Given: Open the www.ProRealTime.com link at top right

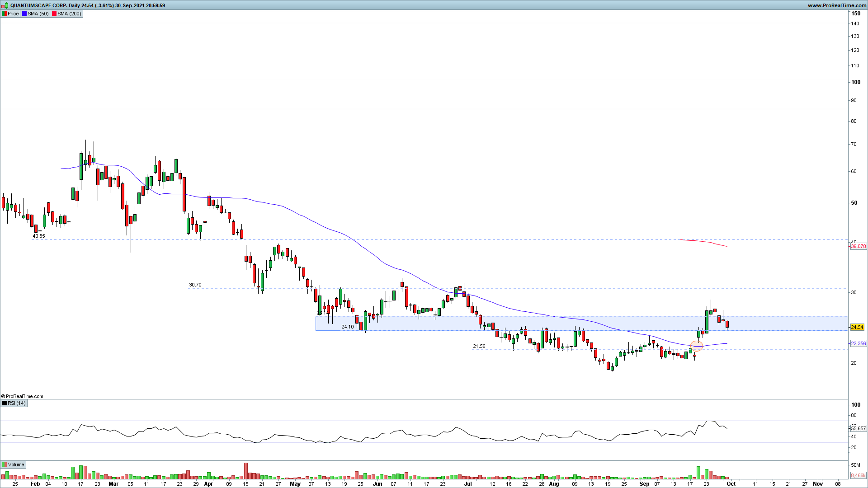Looking at the screenshot, I should pos(837,5).
